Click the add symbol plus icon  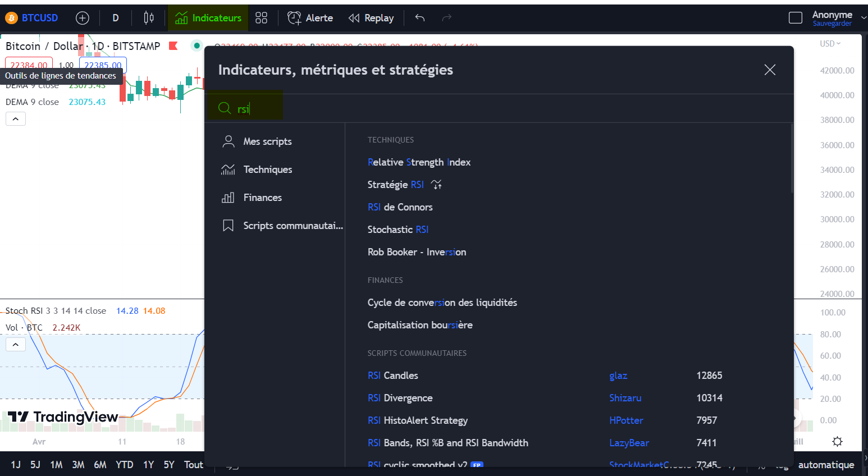tap(83, 18)
